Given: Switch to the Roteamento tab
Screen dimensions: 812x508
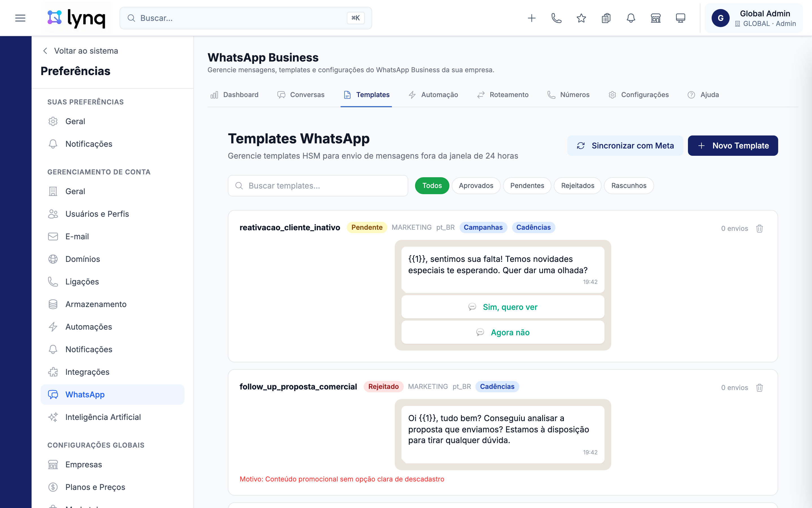Looking at the screenshot, I should pyautogui.click(x=503, y=95).
